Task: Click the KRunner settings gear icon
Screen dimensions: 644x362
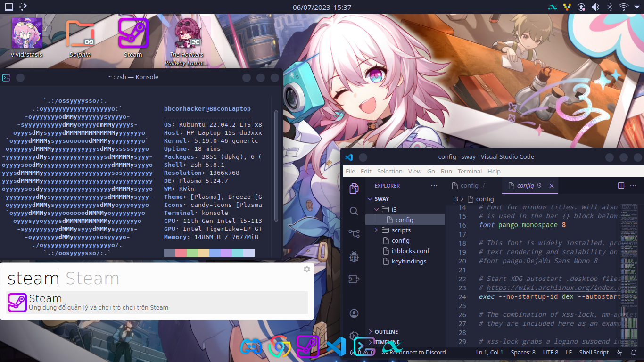Action: 307,269
